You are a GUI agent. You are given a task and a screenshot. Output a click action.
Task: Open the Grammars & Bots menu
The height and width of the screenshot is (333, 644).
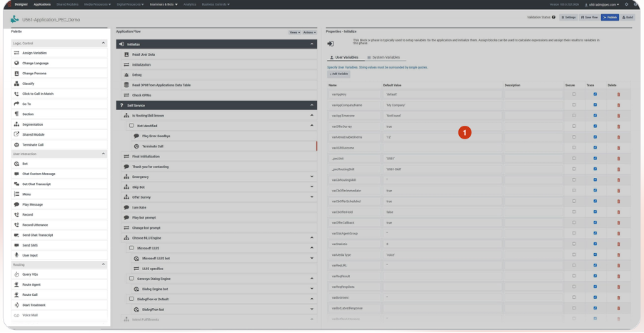164,4
